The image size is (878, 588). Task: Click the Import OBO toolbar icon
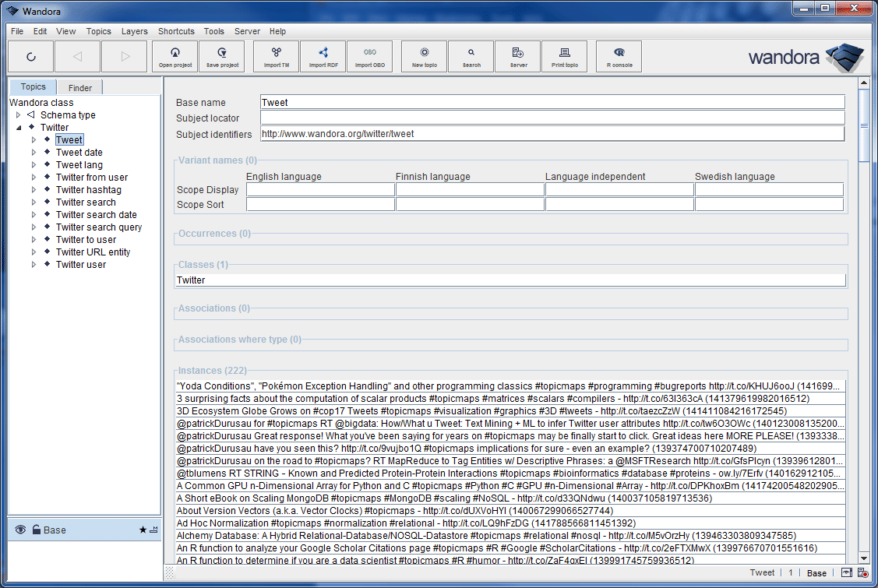[369, 57]
